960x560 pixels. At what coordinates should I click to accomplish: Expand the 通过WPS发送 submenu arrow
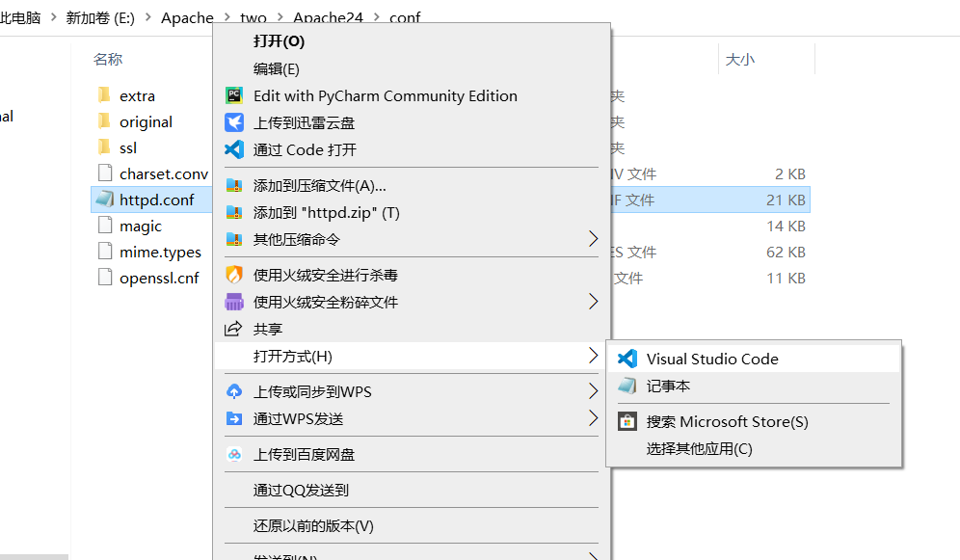[595, 419]
